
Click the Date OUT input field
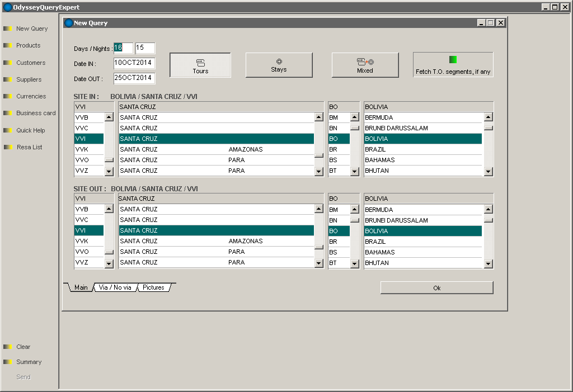pyautogui.click(x=134, y=78)
